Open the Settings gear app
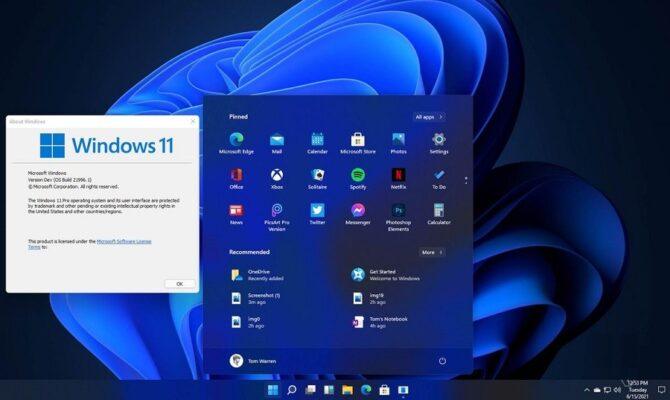This screenshot has width=670, height=400. [438, 140]
